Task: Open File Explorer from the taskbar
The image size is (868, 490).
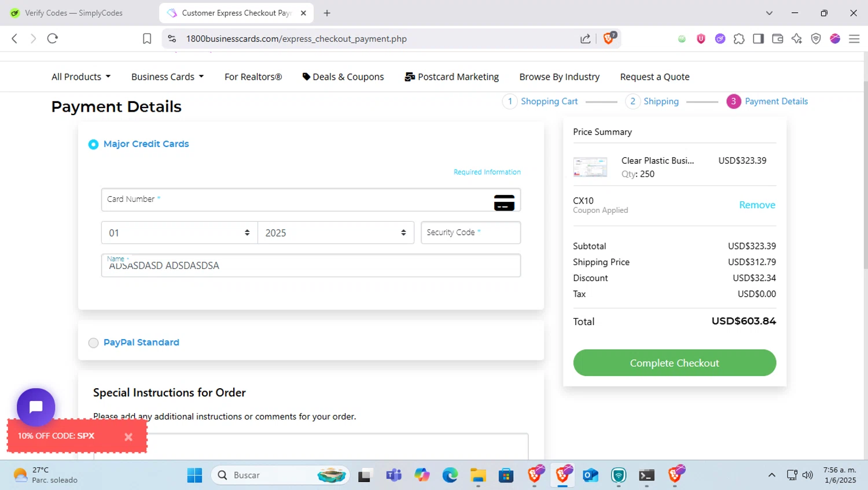Action: pos(478,475)
